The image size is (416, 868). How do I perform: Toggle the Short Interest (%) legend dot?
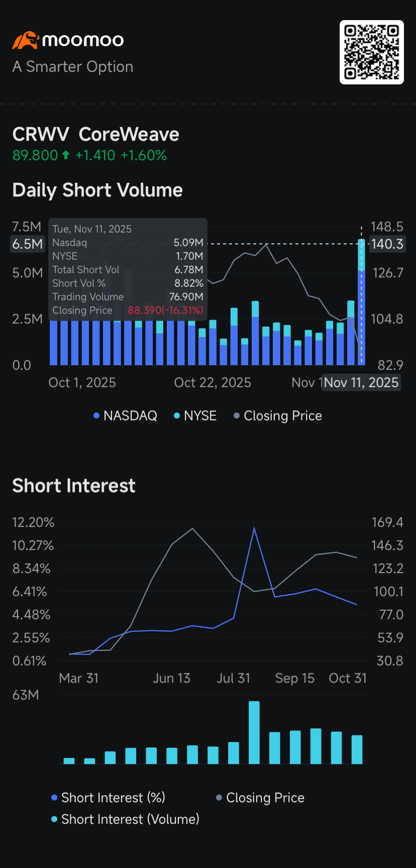point(54,797)
